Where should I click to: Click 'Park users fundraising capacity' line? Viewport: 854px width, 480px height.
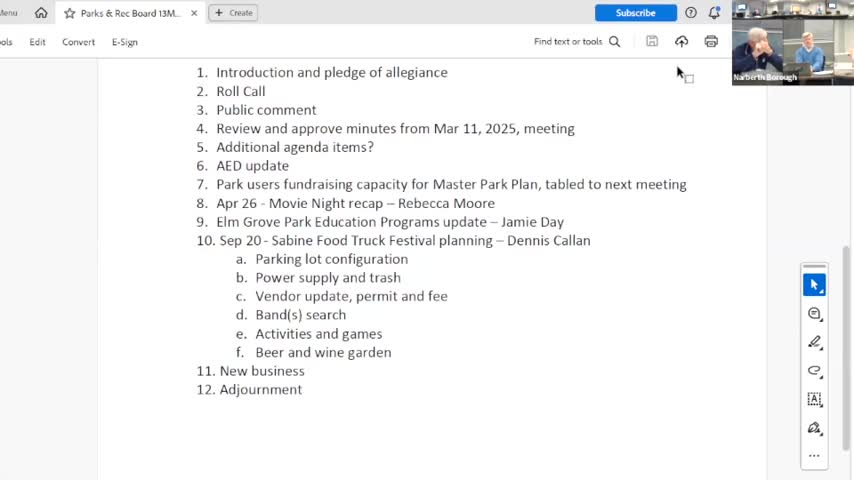(x=451, y=184)
